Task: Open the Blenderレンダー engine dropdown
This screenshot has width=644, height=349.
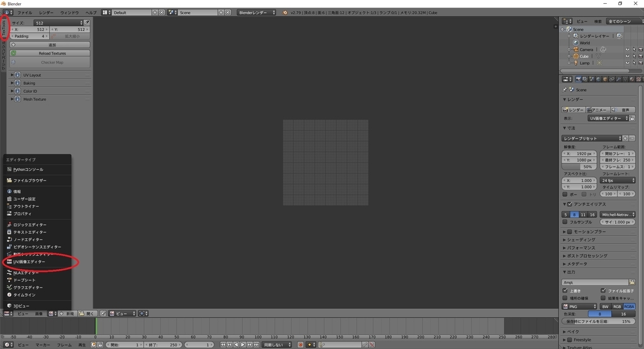Action: [x=257, y=13]
